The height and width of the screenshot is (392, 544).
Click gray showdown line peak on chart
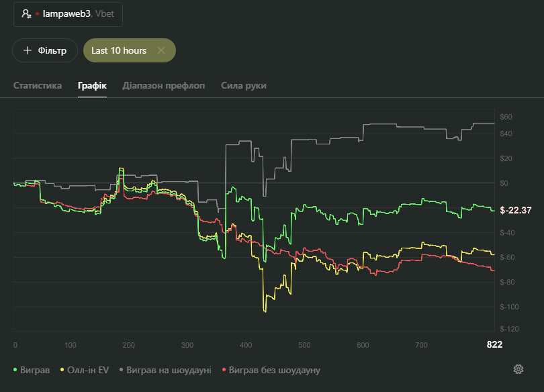pos(484,124)
